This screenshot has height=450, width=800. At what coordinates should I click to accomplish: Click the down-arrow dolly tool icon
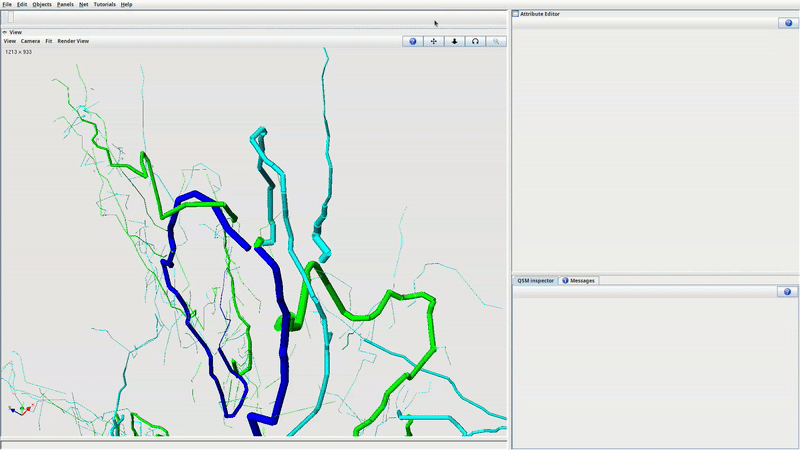454,41
